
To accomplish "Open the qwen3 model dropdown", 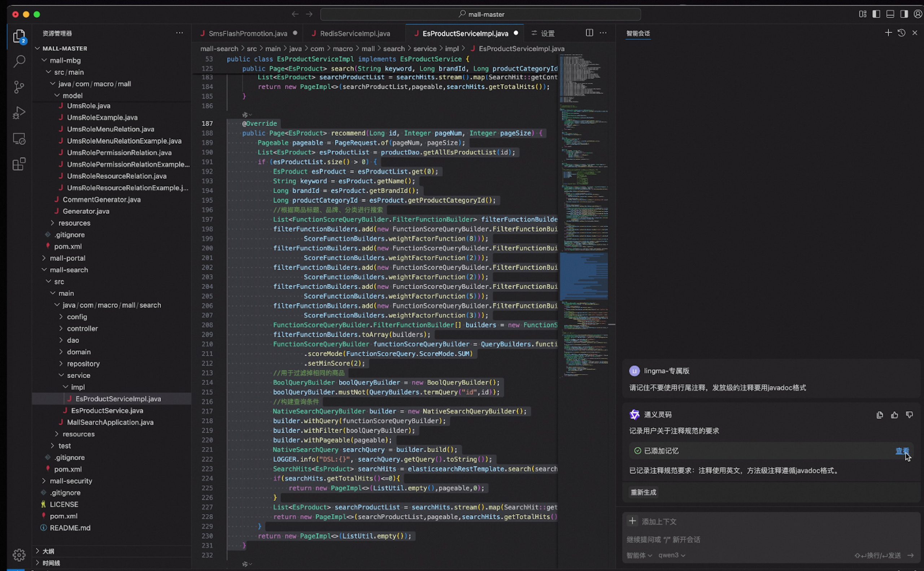I will click(x=671, y=555).
